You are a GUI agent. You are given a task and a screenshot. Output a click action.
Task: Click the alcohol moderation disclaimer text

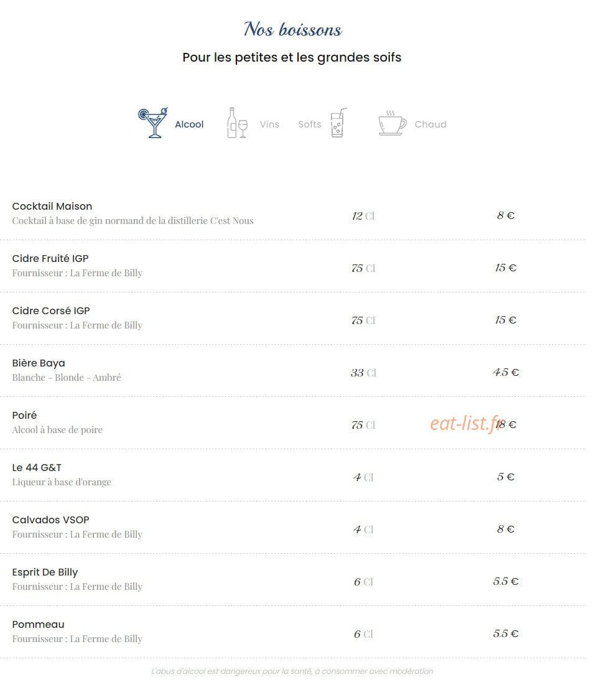tap(292, 671)
